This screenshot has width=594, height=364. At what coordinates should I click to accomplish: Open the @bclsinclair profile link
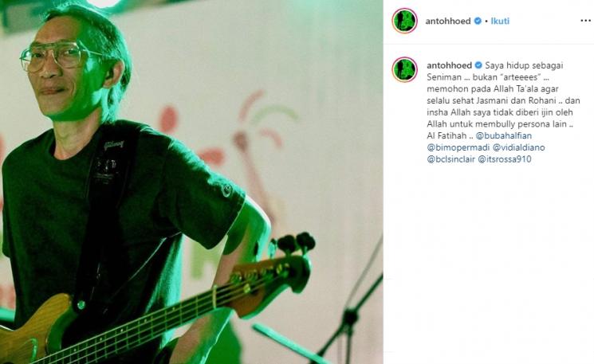pyautogui.click(x=450, y=159)
